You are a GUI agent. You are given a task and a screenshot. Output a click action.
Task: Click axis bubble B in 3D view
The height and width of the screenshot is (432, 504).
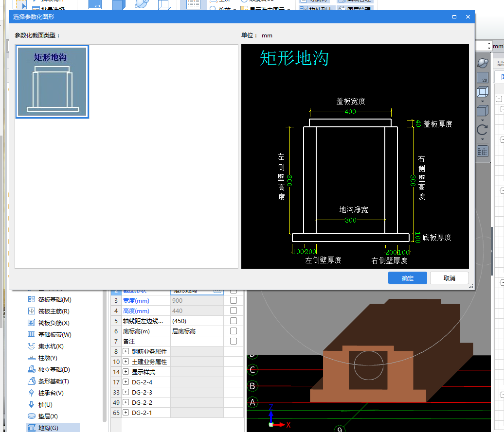(252, 386)
